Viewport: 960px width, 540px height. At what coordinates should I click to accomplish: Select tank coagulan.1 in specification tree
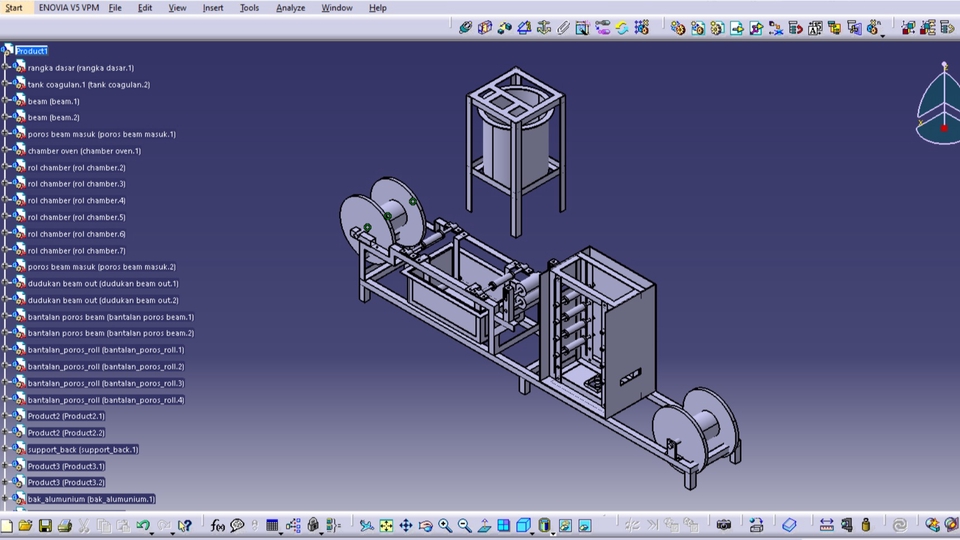tap(88, 85)
